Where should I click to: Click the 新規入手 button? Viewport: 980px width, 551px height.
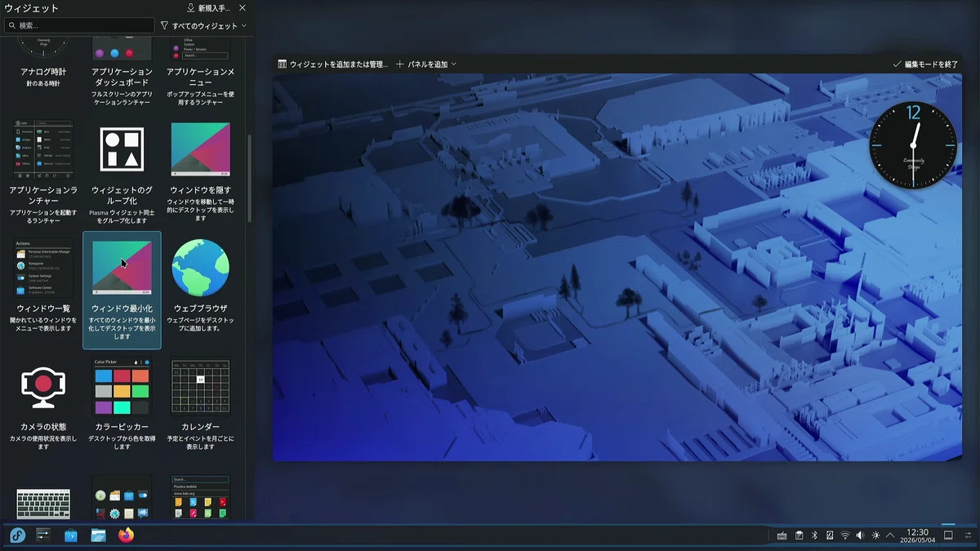(x=208, y=7)
